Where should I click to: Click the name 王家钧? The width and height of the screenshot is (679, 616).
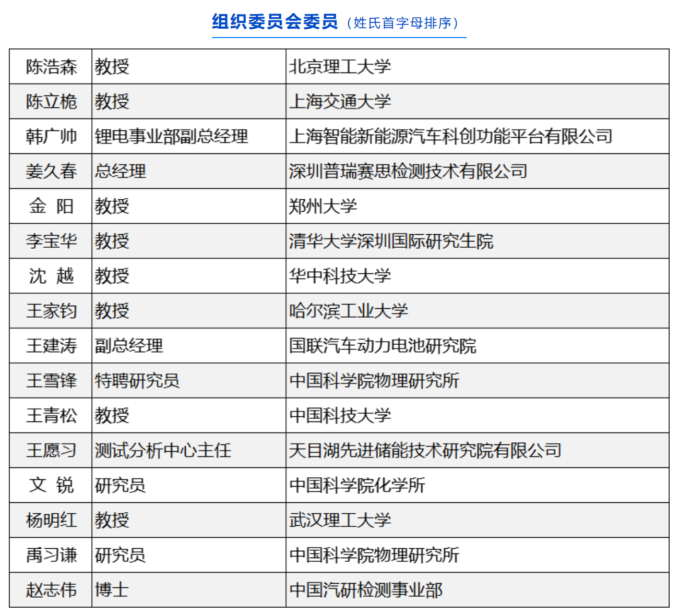pos(51,311)
